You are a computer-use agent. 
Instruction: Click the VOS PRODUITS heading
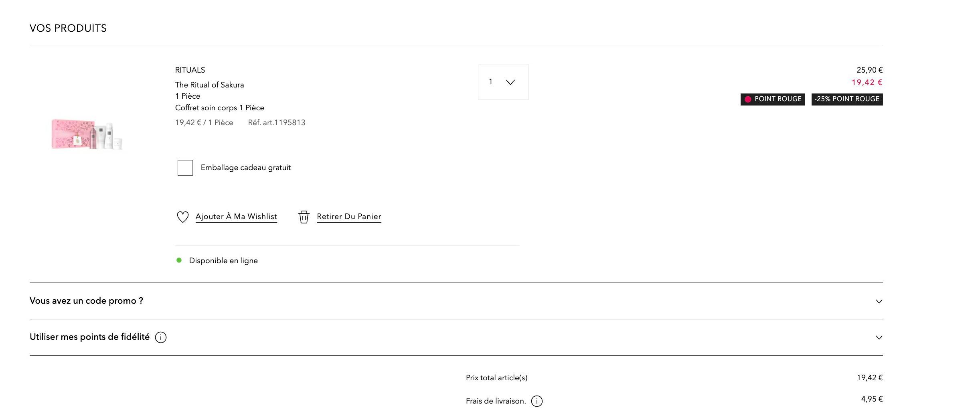pyautogui.click(x=68, y=28)
